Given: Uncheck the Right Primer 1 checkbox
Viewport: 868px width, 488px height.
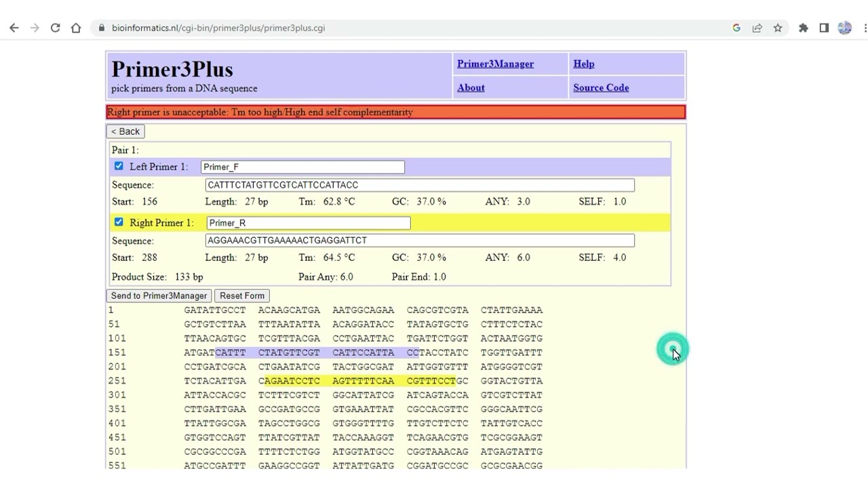Looking at the screenshot, I should pos(119,222).
